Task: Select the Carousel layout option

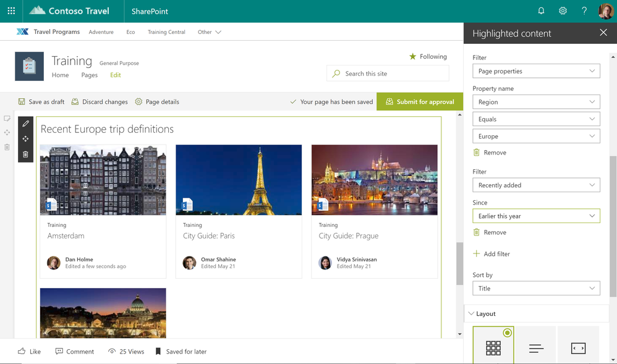Action: point(578,344)
